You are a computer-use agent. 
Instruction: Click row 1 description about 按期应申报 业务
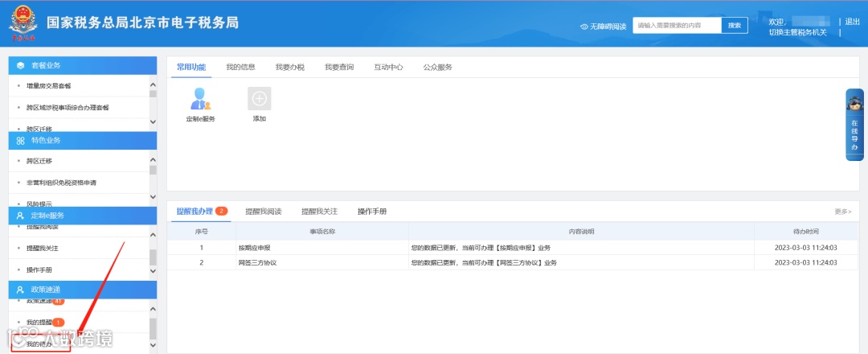point(481,248)
